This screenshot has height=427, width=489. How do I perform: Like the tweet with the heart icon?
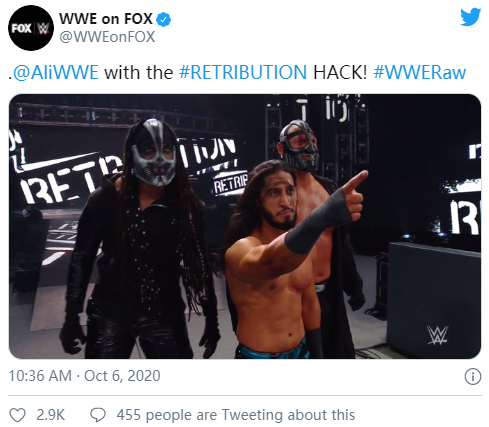pyautogui.click(x=17, y=415)
